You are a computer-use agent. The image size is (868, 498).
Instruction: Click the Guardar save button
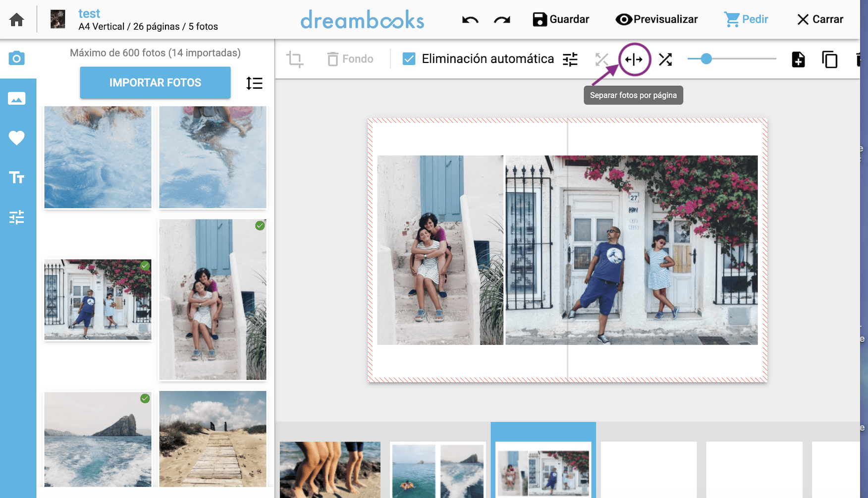[561, 19]
